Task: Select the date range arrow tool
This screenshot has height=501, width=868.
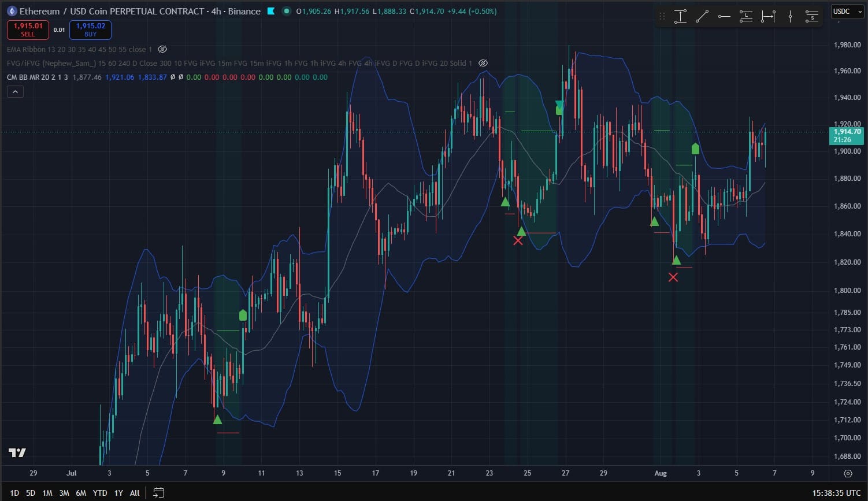Action: [768, 17]
